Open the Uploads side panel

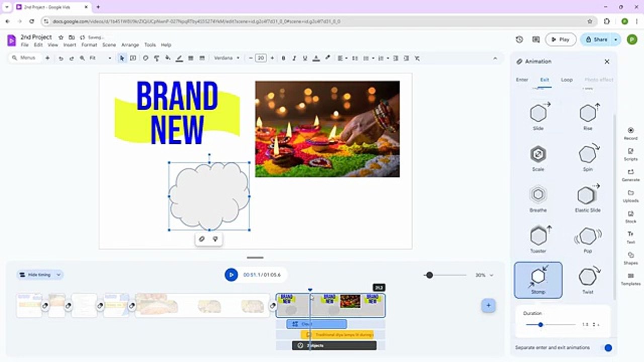[x=630, y=196]
